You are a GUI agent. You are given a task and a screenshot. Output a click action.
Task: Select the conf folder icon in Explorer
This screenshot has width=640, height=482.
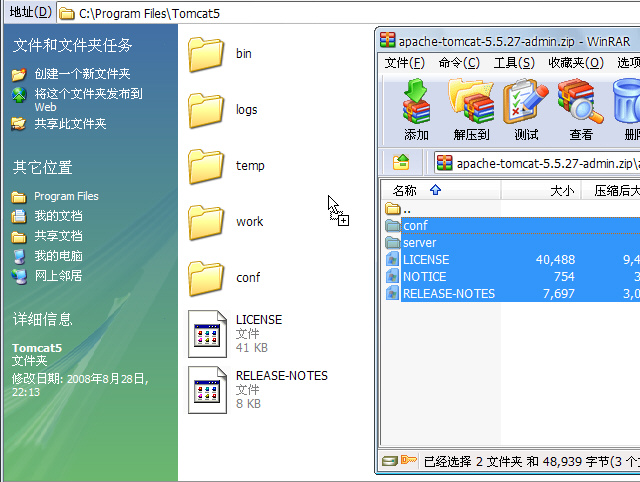[x=206, y=278]
